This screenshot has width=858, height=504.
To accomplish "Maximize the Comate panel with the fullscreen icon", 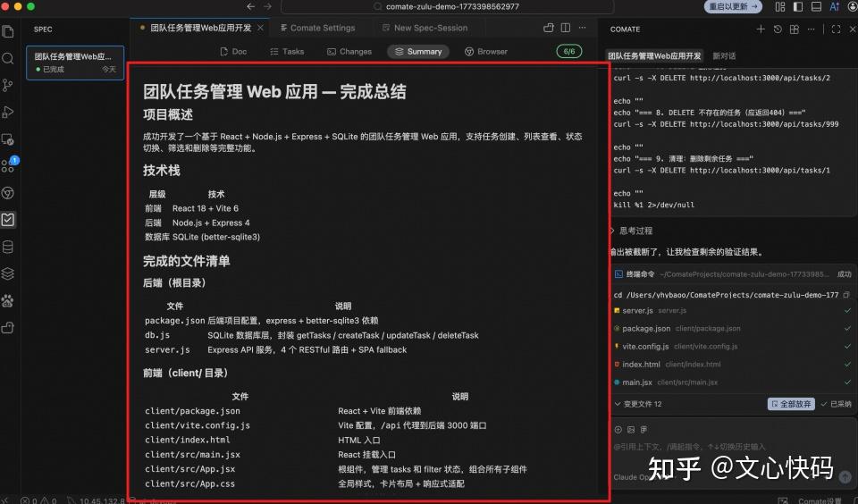I will tap(837, 29).
